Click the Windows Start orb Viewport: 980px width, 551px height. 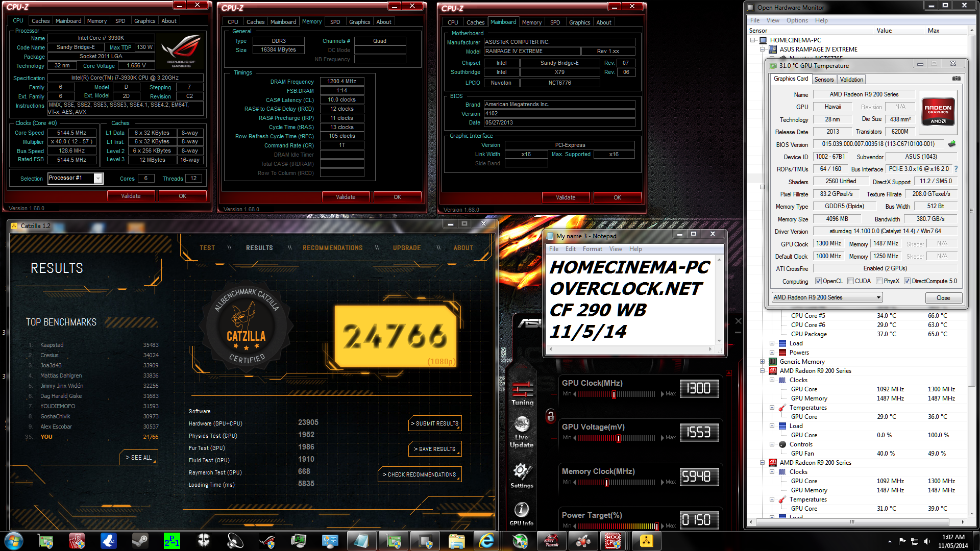[x=14, y=541]
